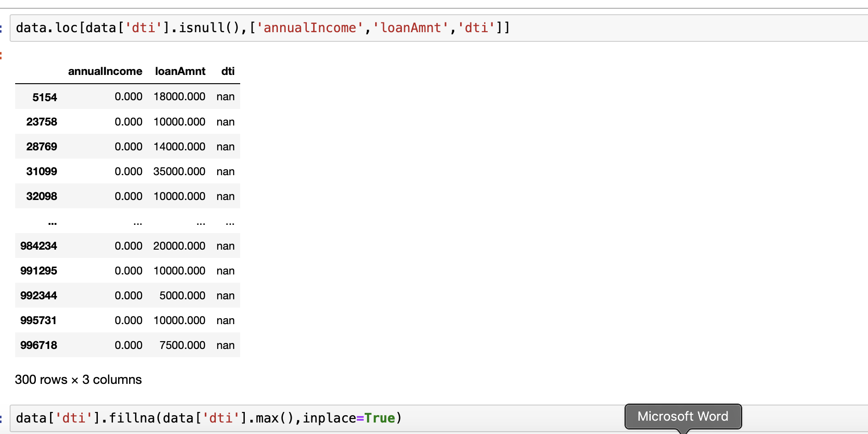Click loanAmnt value 7500.000
868x434 pixels.
pyautogui.click(x=182, y=345)
